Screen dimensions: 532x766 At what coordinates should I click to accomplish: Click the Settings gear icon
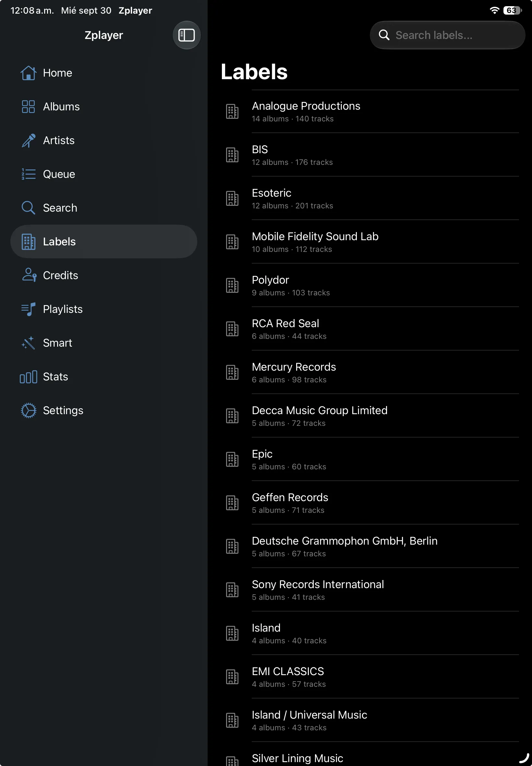(28, 411)
